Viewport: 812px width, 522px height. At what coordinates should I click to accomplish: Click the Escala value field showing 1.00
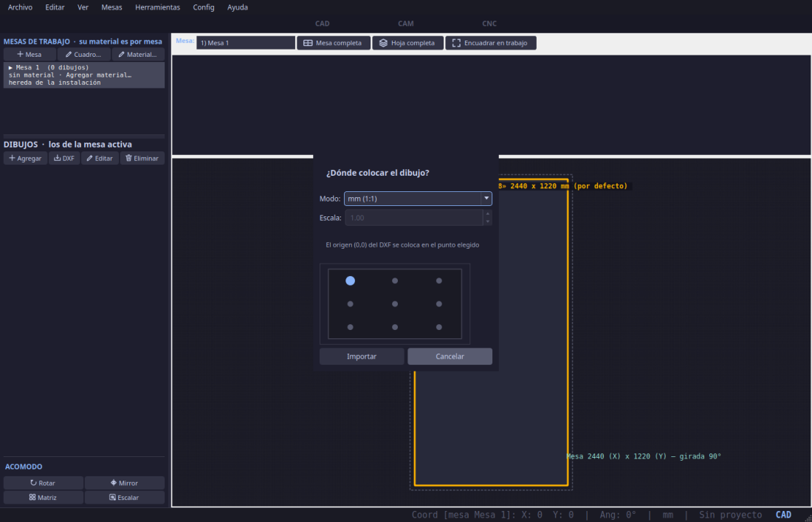click(414, 218)
